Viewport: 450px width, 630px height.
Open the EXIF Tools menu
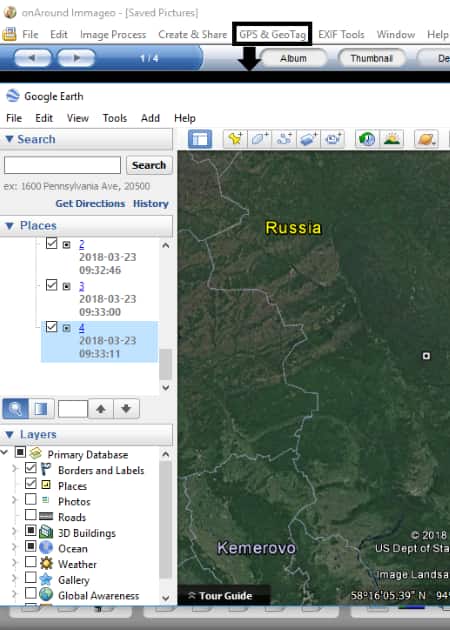coord(341,35)
